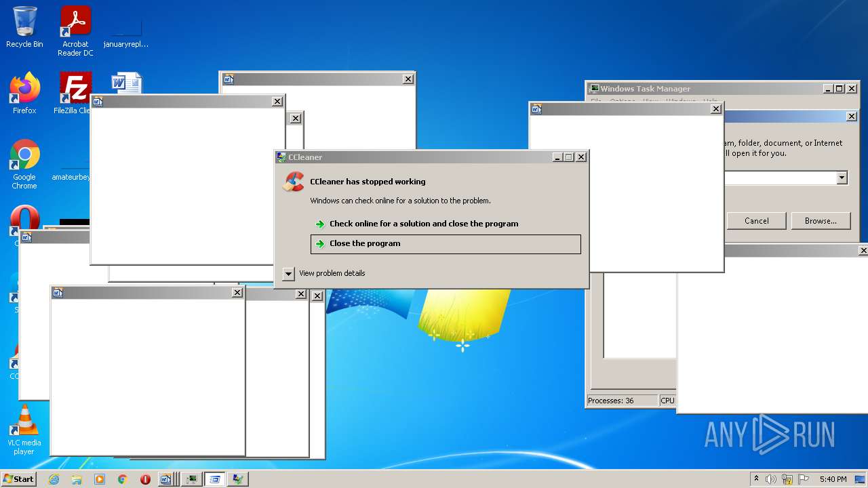This screenshot has height=488, width=868.
Task: Click the 5:40 PM clock
Action: [833, 479]
